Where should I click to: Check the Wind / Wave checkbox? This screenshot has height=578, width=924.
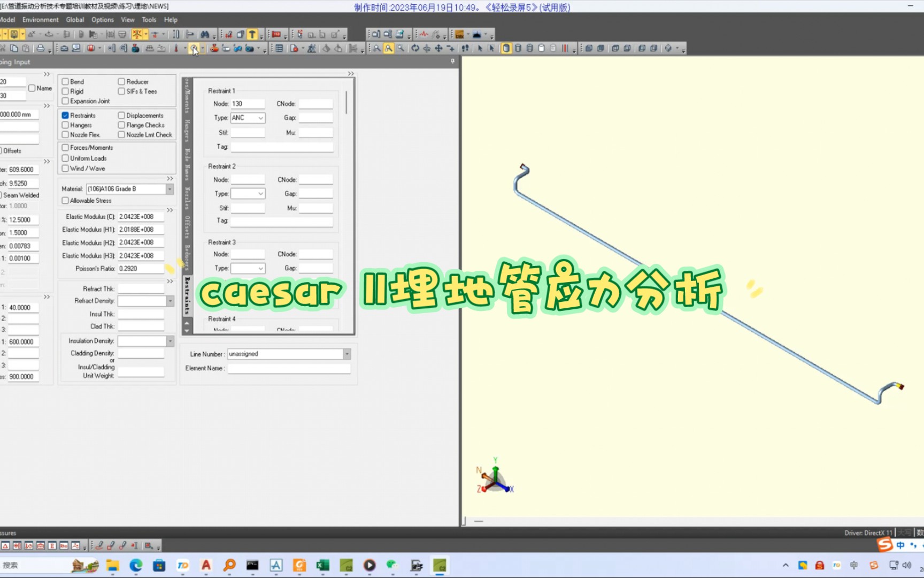click(65, 169)
